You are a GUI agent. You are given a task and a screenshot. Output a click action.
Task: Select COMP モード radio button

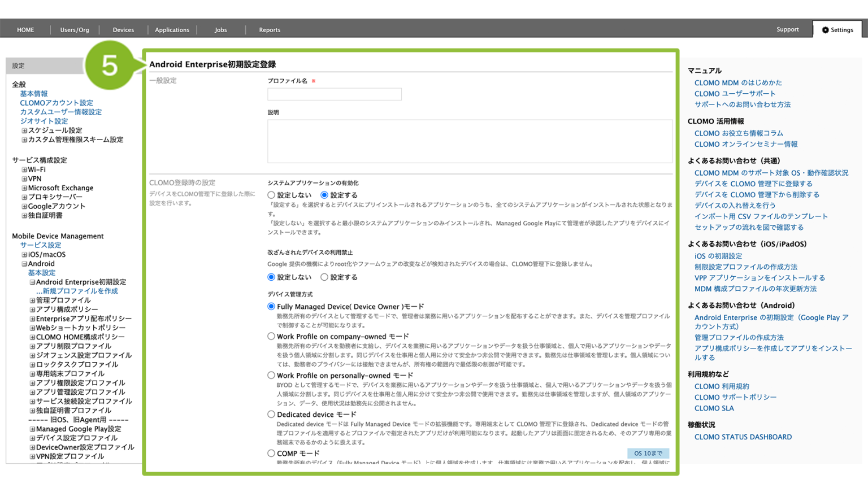271,454
